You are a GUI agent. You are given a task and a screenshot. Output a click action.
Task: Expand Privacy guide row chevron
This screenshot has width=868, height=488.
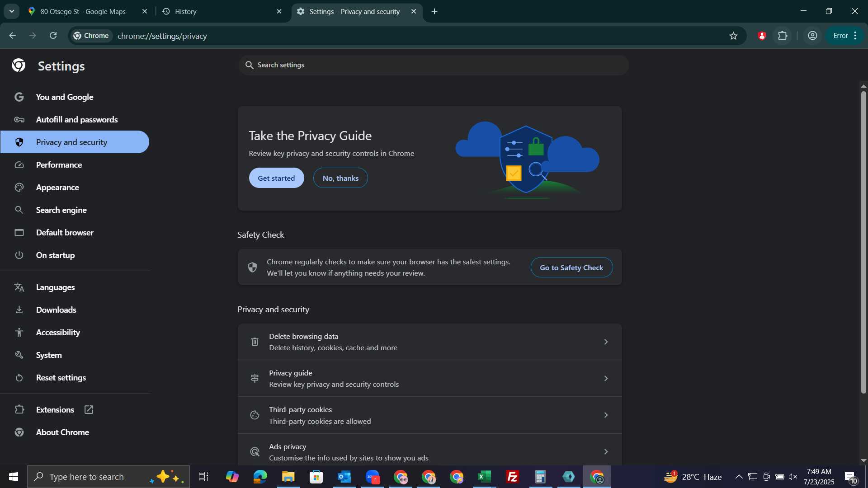606,379
